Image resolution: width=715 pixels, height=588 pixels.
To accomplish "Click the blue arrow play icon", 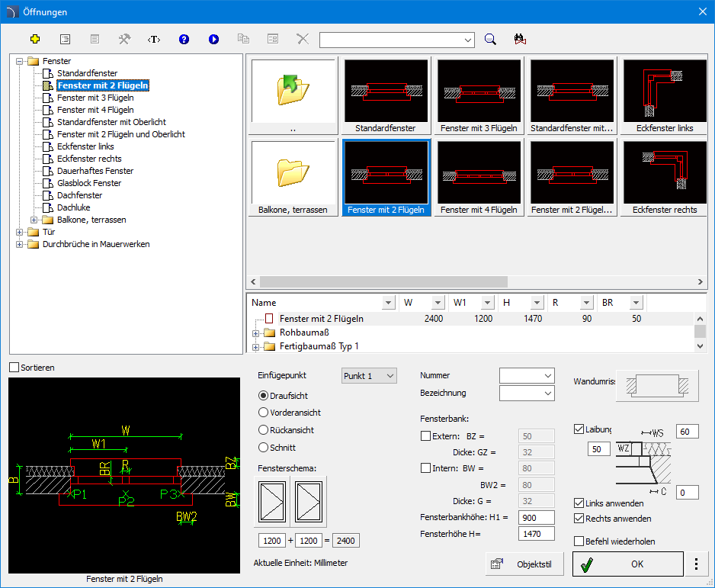I will pyautogui.click(x=213, y=39).
